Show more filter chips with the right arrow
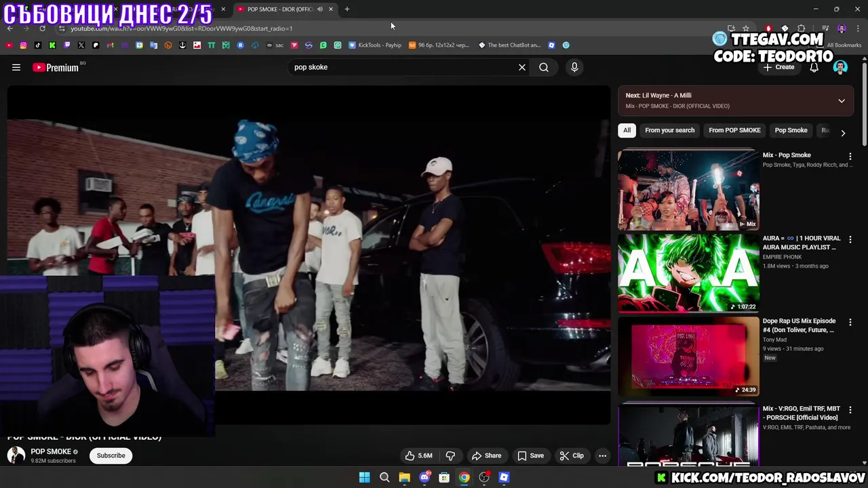Image resolution: width=868 pixels, height=488 pixels. pyautogui.click(x=843, y=133)
